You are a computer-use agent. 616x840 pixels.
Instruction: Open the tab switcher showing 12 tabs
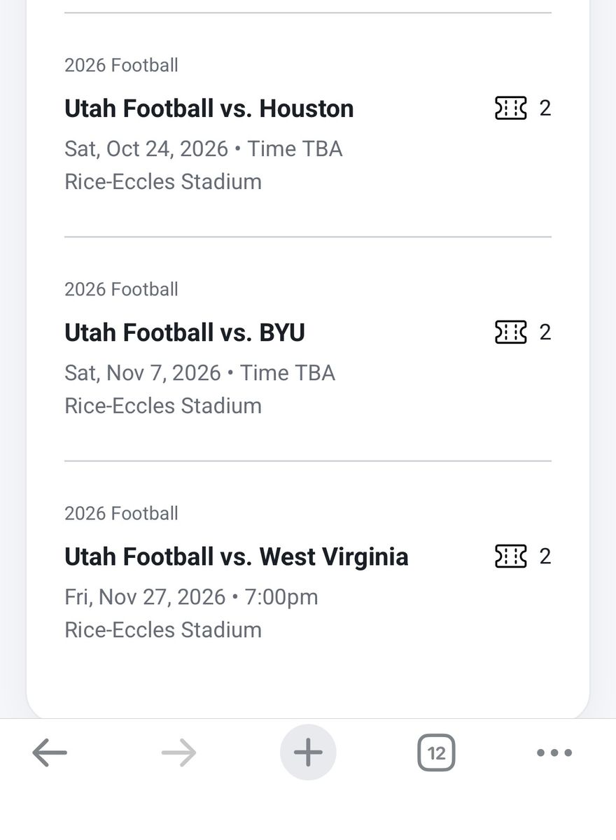[436, 753]
